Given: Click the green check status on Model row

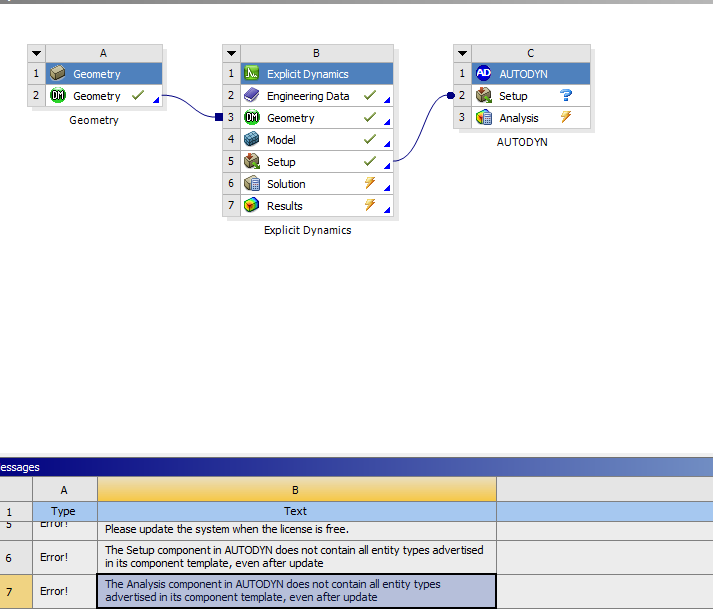Looking at the screenshot, I should (370, 139).
